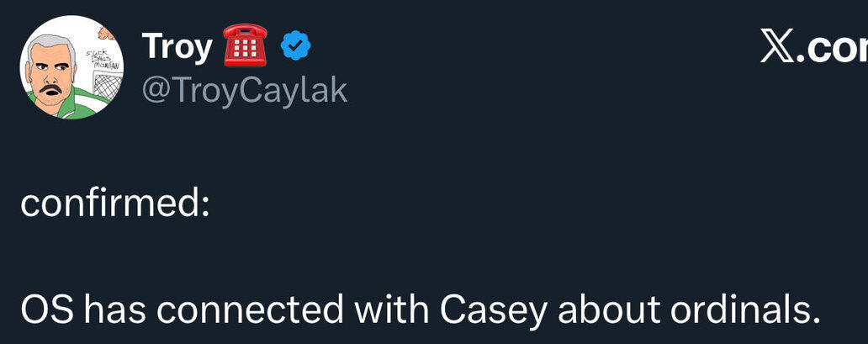Image resolution: width=868 pixels, height=344 pixels.
Task: Click the display name Troy
Action: pos(177,47)
